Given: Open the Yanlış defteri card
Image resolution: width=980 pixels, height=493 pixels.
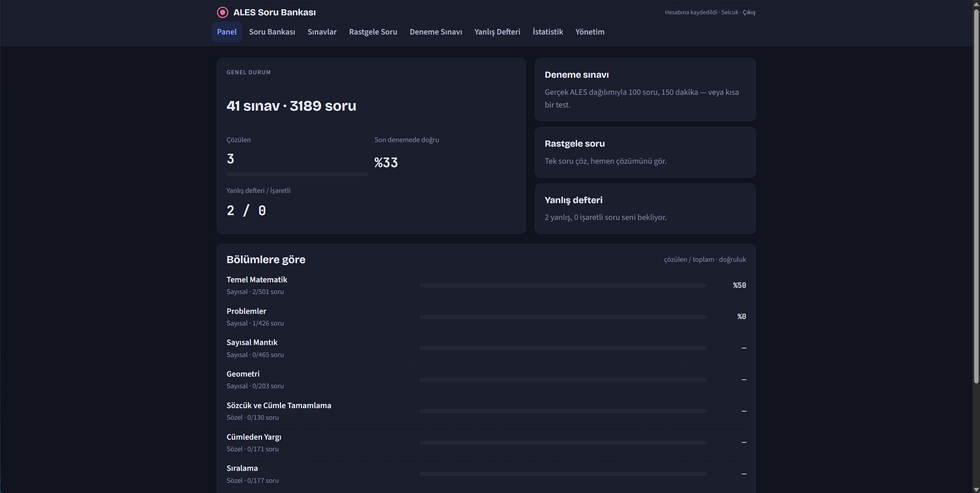Looking at the screenshot, I should [645, 209].
